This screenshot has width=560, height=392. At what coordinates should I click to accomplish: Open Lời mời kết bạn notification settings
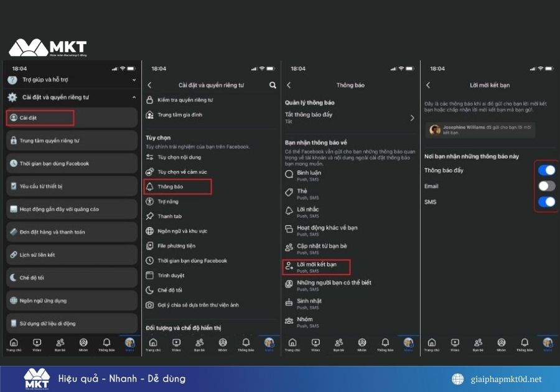click(x=316, y=267)
